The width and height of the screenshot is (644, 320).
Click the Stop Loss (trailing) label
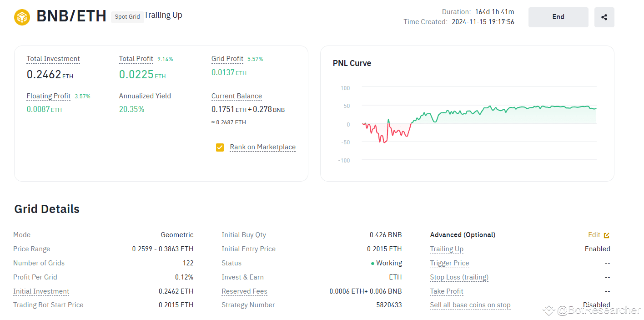(459, 277)
